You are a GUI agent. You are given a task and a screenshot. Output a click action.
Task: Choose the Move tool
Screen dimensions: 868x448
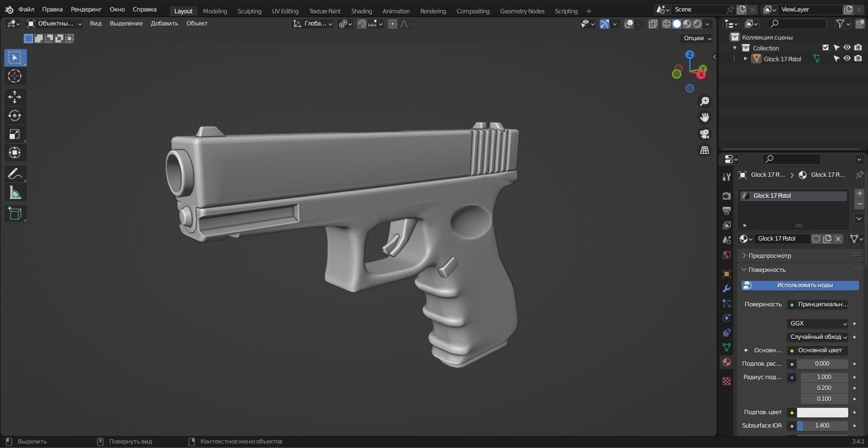[x=15, y=97]
